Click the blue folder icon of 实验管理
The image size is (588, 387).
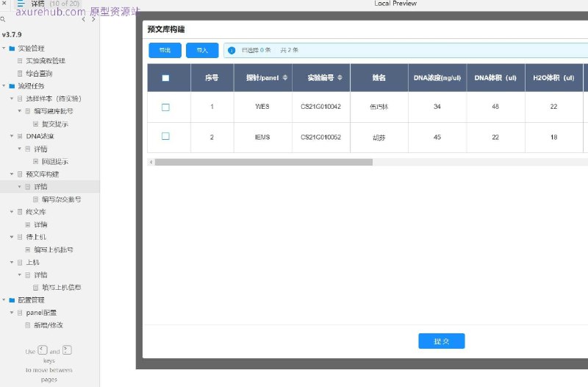click(x=12, y=49)
